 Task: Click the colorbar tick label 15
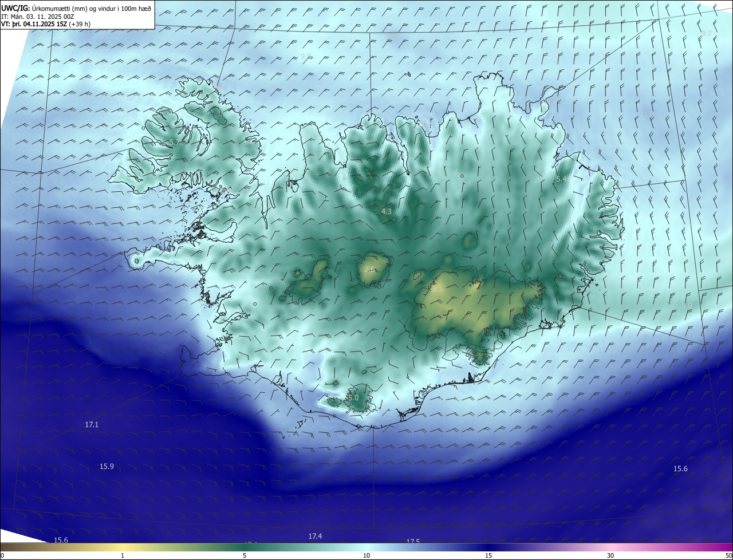pos(488,555)
